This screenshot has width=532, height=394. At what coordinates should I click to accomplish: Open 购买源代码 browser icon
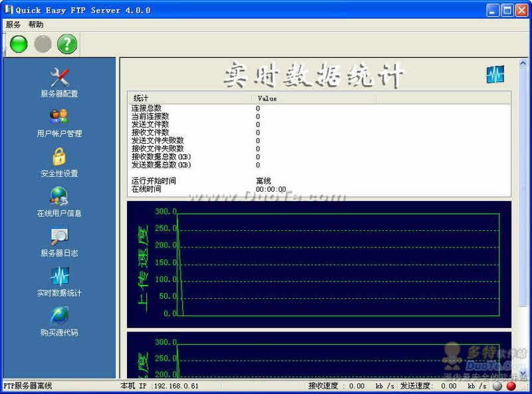click(x=59, y=315)
